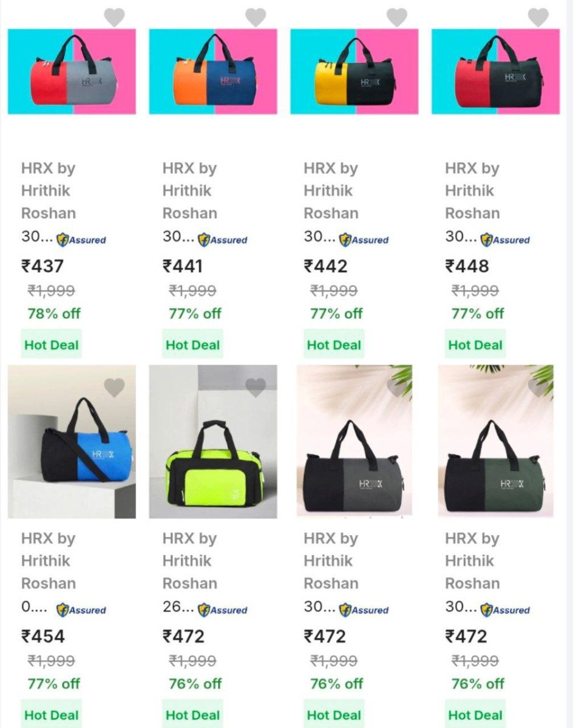Click the 78% off discount label
Screen dimensions: 573x728
[x=53, y=314]
